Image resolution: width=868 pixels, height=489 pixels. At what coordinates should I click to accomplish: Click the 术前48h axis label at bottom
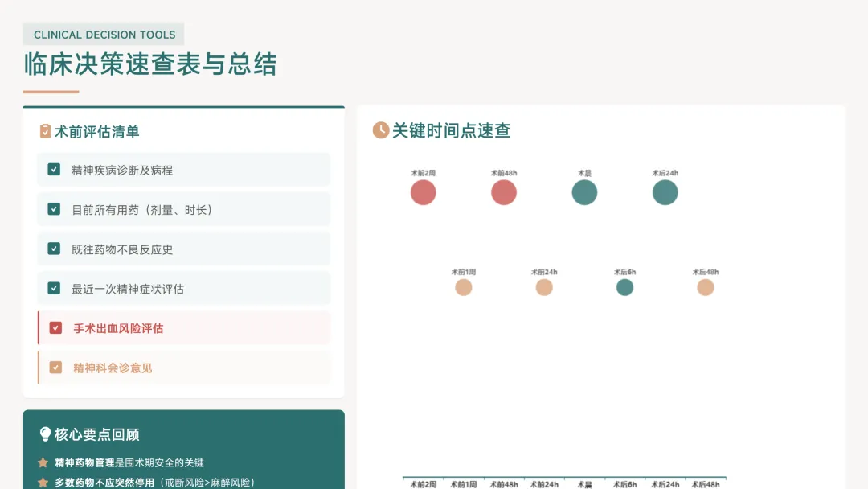coord(504,484)
